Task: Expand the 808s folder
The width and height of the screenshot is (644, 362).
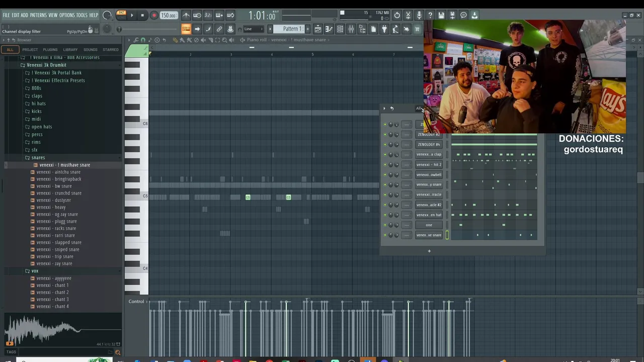Action: click(x=36, y=88)
